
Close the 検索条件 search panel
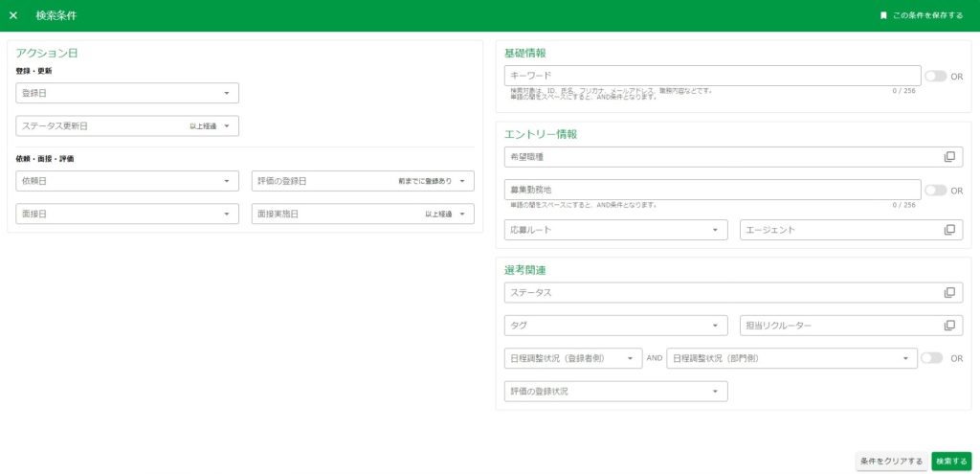[13, 15]
